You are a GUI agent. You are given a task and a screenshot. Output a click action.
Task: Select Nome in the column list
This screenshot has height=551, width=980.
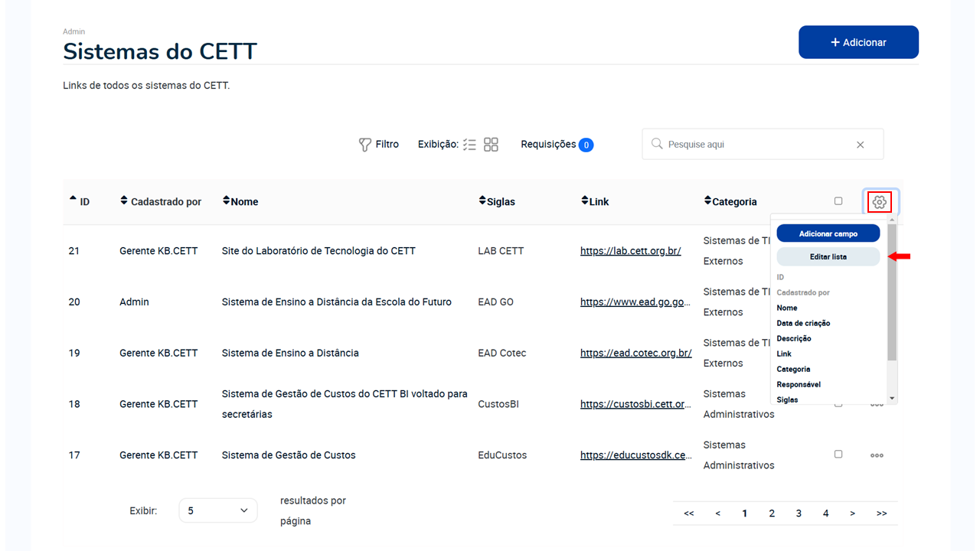click(x=787, y=308)
